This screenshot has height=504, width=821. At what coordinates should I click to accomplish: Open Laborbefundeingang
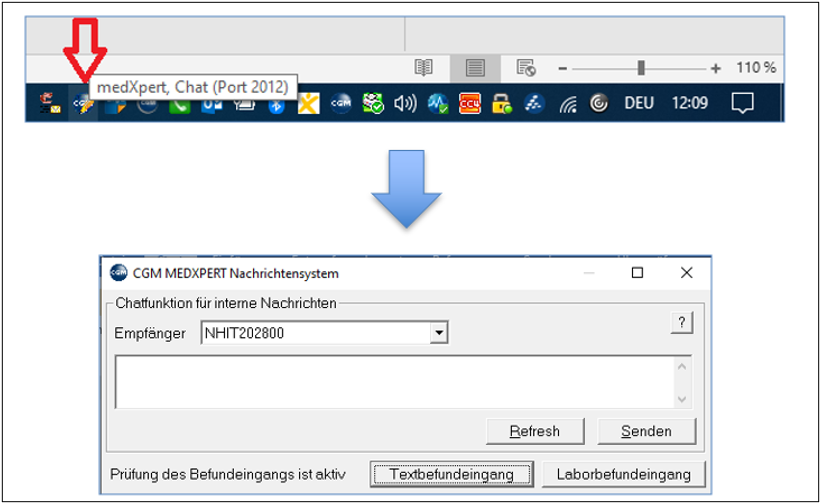coord(623,474)
